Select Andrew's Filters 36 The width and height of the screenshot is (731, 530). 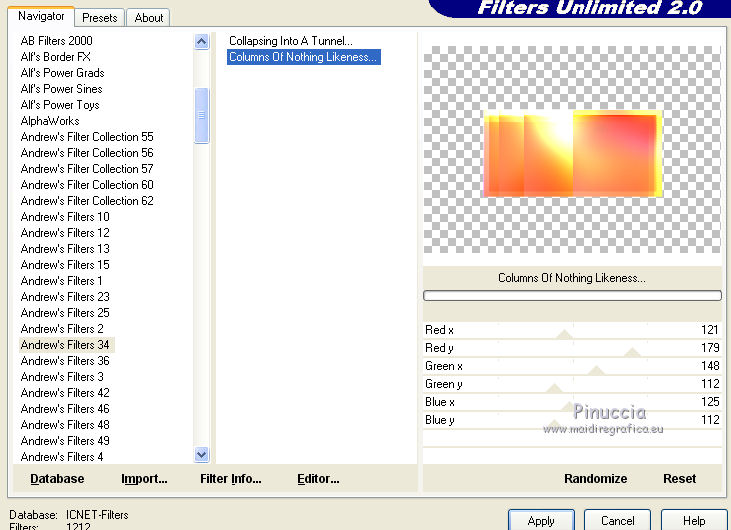tap(65, 361)
